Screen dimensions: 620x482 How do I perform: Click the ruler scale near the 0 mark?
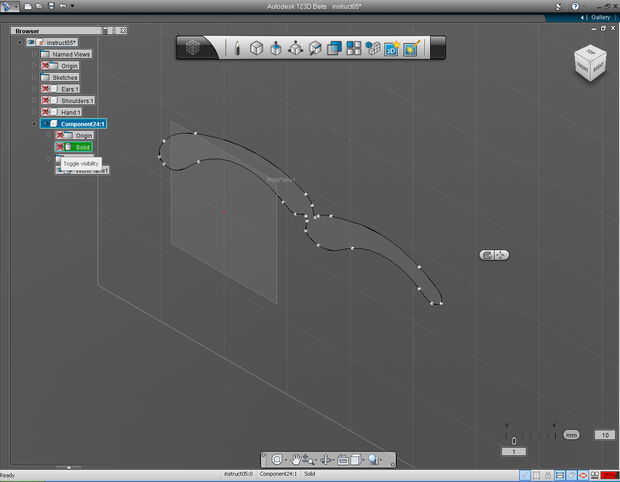[514, 440]
